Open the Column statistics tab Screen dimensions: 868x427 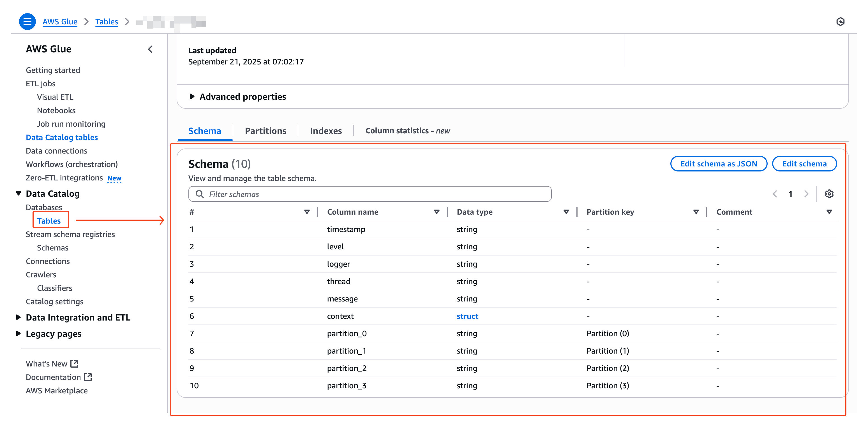[x=407, y=131]
